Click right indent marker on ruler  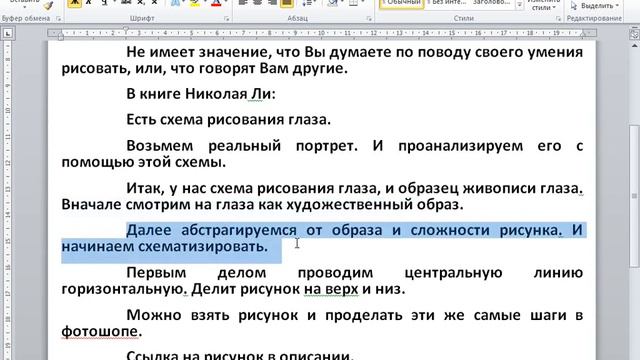point(582,34)
